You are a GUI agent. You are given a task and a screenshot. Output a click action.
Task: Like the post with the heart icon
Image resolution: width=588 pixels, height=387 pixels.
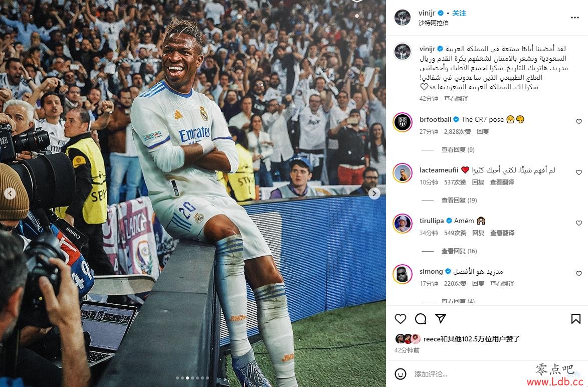click(401, 319)
